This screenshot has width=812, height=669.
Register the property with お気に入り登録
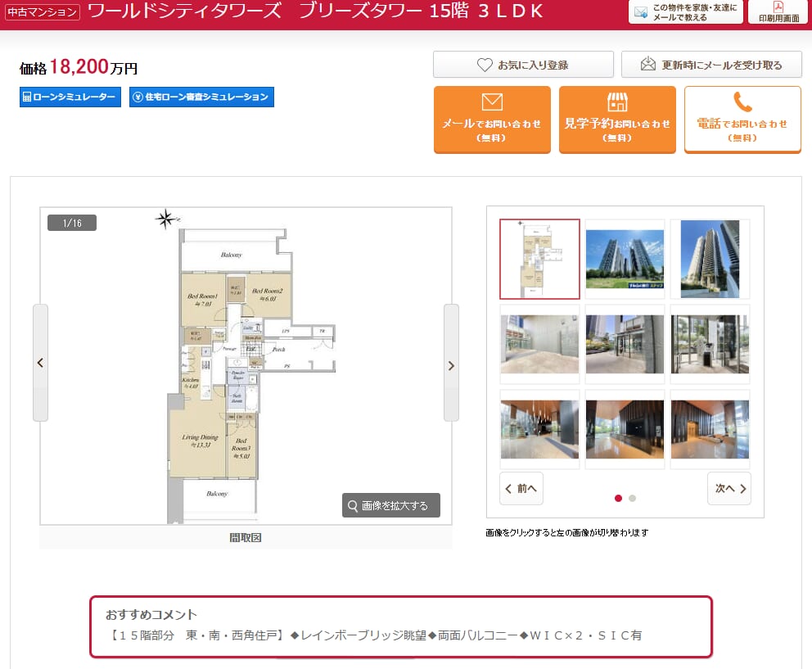pos(523,65)
